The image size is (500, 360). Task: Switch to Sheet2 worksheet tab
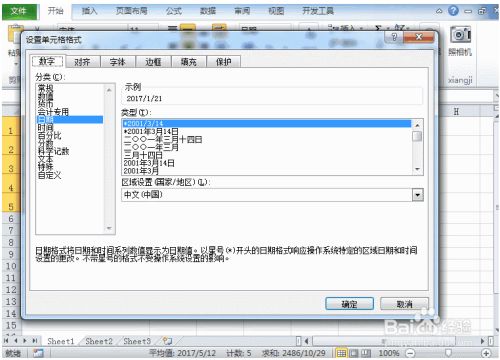[99, 341]
